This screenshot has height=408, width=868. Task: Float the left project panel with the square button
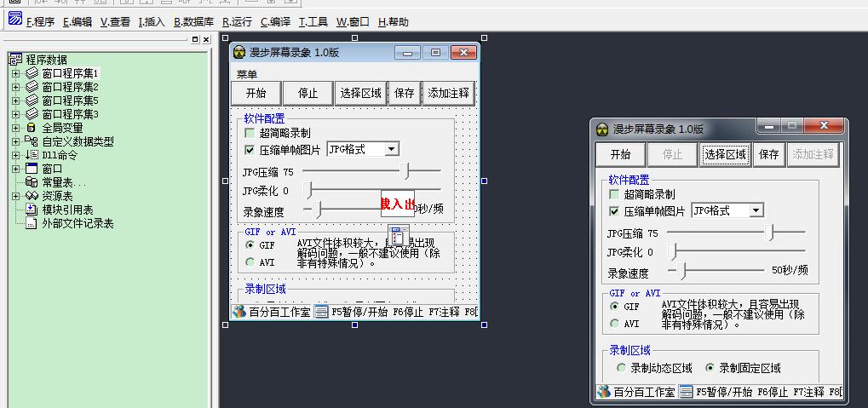195,40
